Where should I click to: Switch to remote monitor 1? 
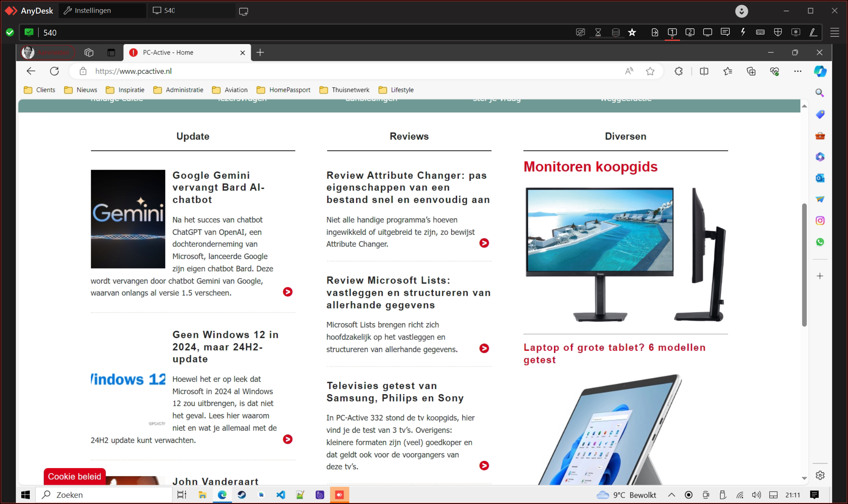pyautogui.click(x=672, y=32)
